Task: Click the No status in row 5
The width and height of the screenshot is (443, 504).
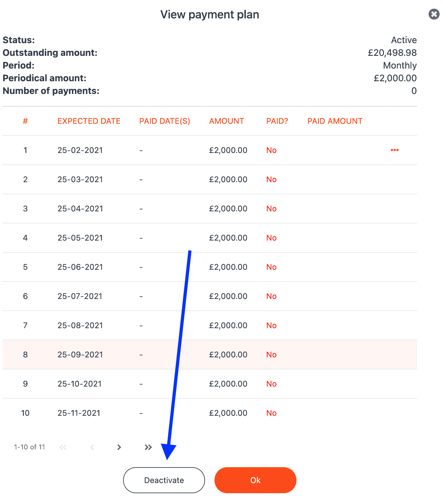Action: click(x=271, y=267)
